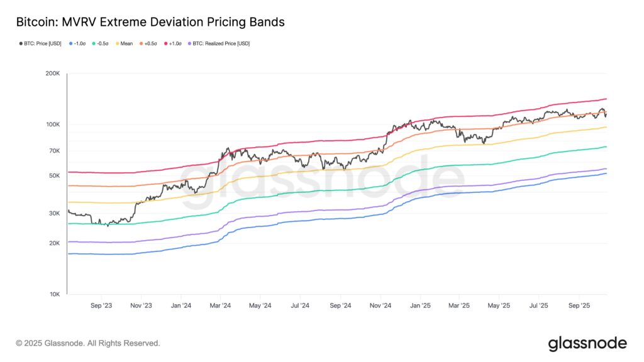Click the purple Realized Price legend dot
This screenshot has width=644, height=362.
191,43
